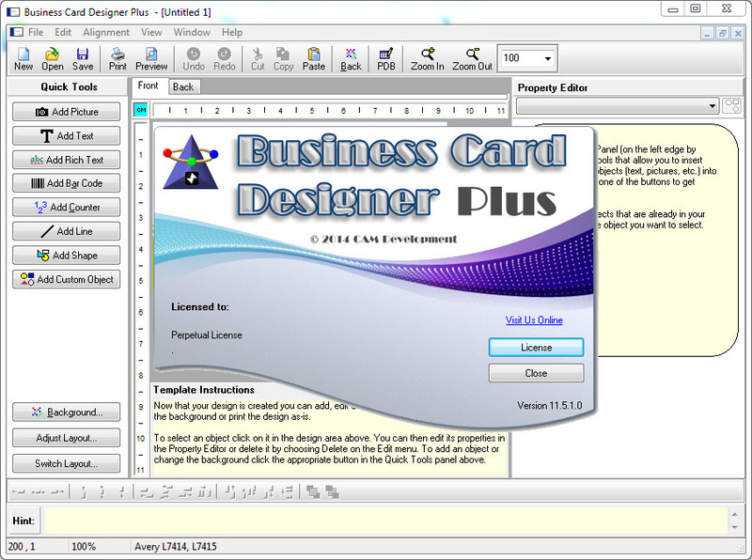Click the status bar '100%' zoom value
752x560 pixels.
pyautogui.click(x=84, y=546)
